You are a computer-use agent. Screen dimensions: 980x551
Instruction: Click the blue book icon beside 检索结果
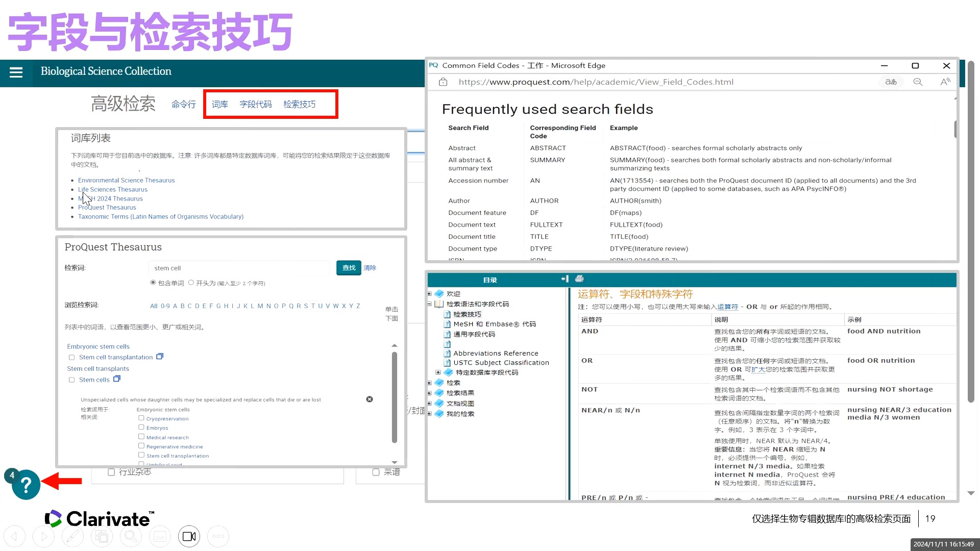tap(439, 393)
